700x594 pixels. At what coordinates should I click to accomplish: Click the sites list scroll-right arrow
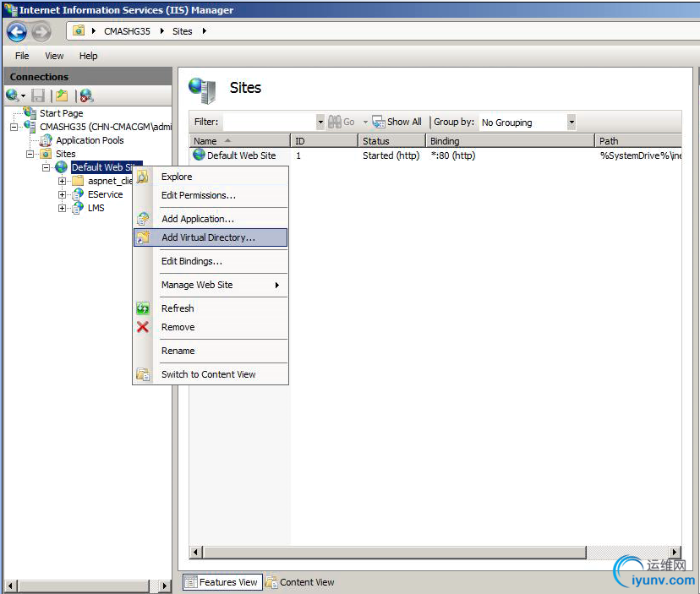(675, 553)
